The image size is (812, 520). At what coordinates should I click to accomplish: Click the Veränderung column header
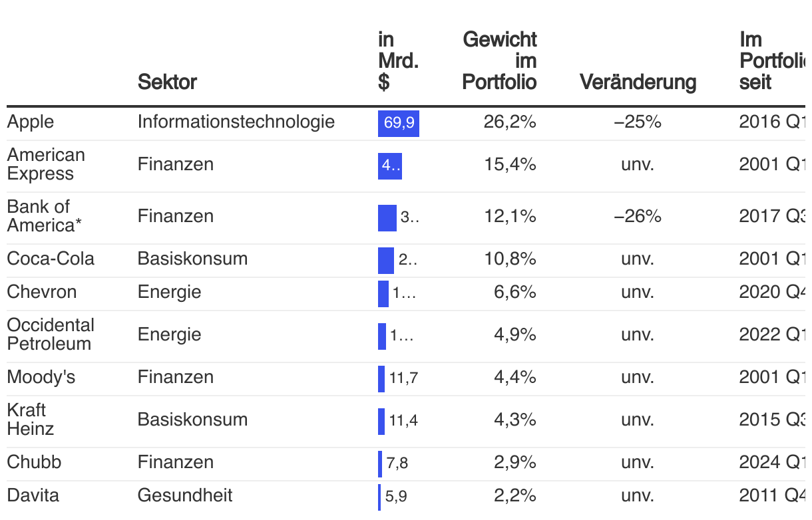[638, 82]
